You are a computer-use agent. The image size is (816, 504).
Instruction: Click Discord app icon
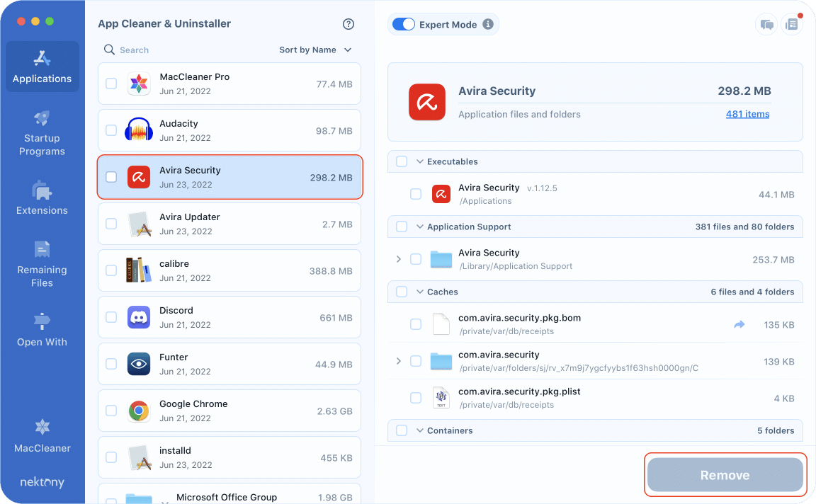click(x=139, y=317)
